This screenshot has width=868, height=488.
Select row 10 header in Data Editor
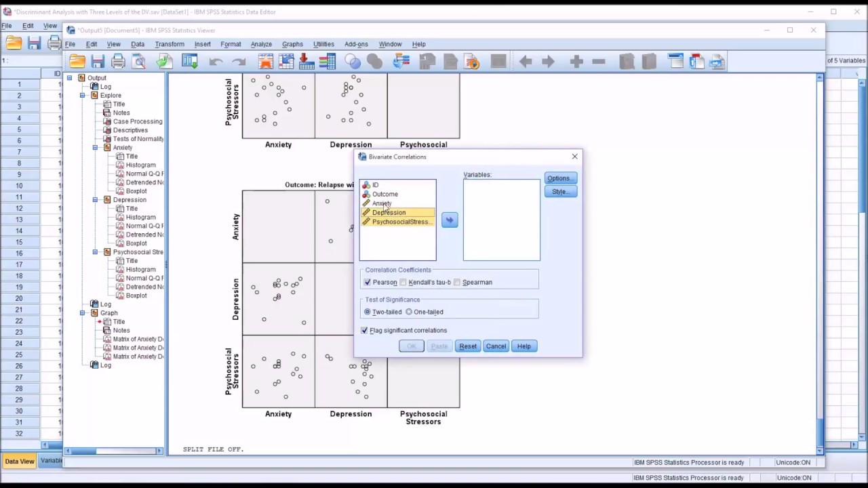(x=19, y=186)
